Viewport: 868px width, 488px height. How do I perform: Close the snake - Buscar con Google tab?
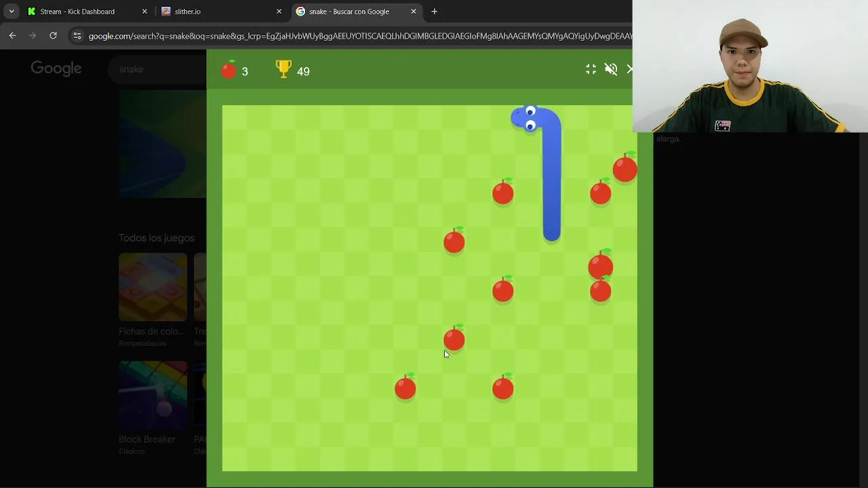click(x=414, y=12)
